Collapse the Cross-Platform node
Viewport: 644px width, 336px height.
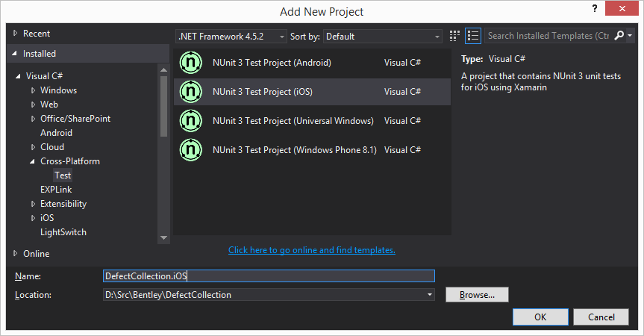tap(32, 161)
